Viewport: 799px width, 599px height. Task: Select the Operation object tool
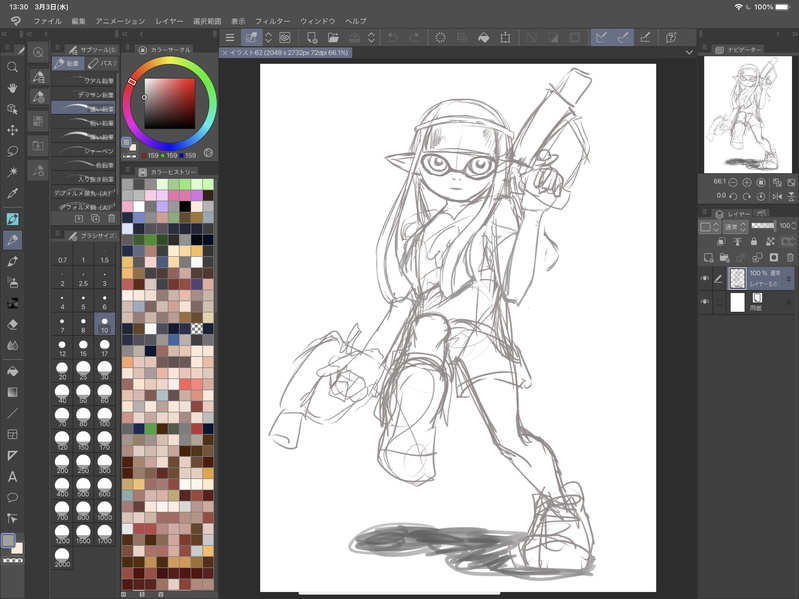coord(12,109)
